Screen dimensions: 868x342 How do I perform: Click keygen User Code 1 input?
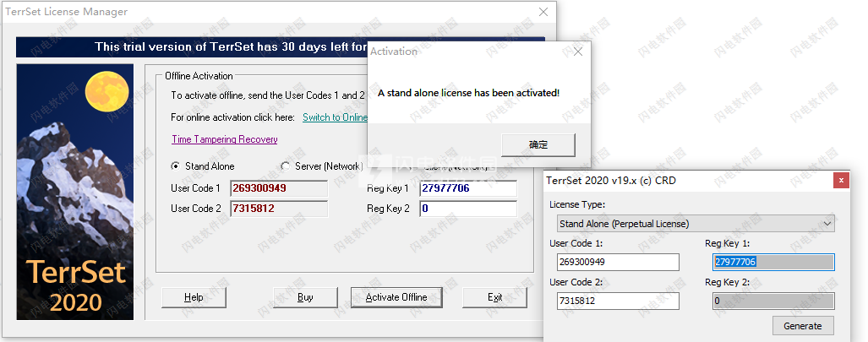(x=618, y=263)
